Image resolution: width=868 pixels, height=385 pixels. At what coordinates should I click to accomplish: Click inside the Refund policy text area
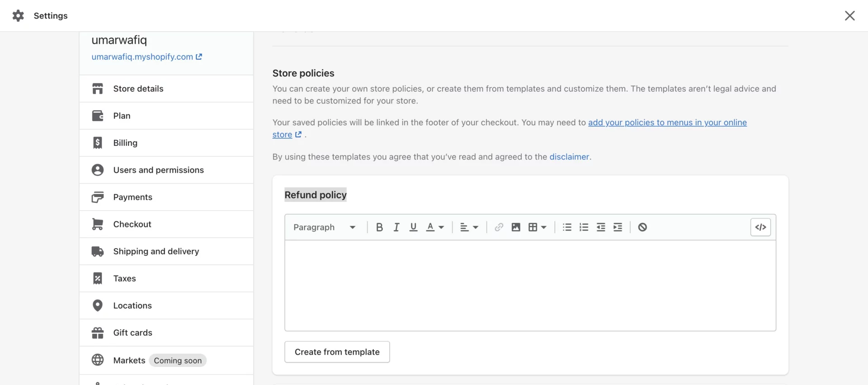(x=530, y=286)
